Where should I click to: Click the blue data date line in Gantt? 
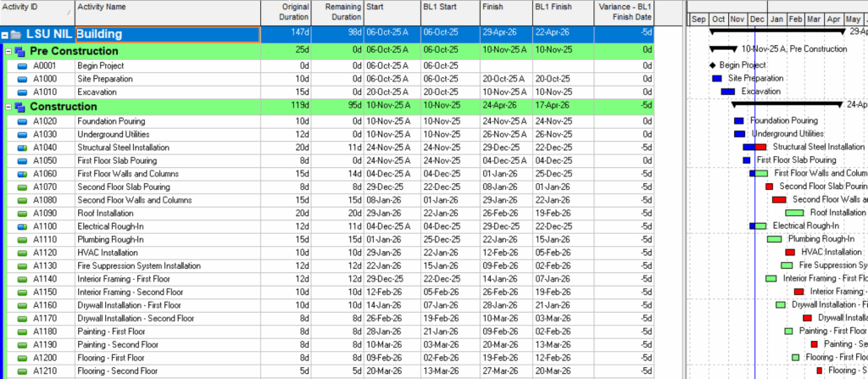click(x=754, y=254)
